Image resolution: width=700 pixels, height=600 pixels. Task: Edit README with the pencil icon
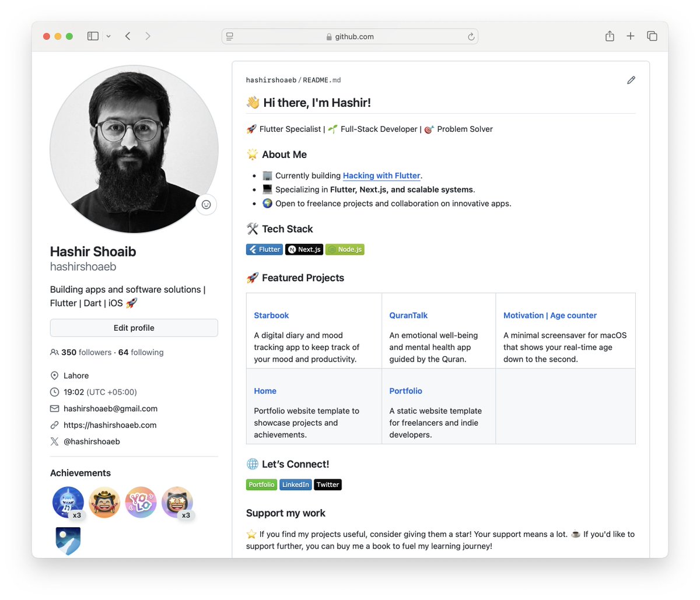[631, 80]
